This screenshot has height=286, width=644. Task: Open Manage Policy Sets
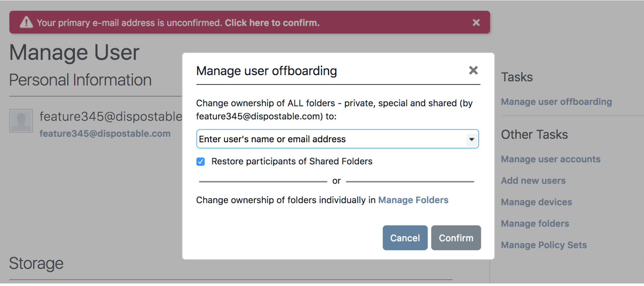tap(544, 245)
